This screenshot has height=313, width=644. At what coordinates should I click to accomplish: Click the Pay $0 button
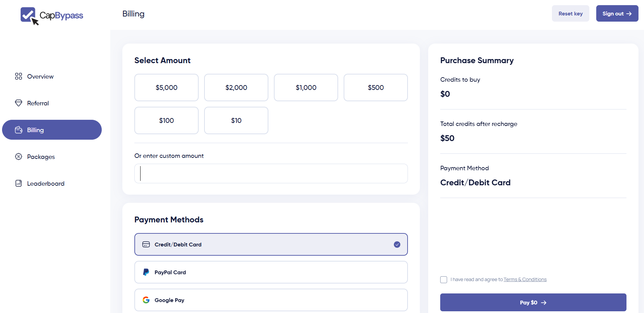pos(533,302)
